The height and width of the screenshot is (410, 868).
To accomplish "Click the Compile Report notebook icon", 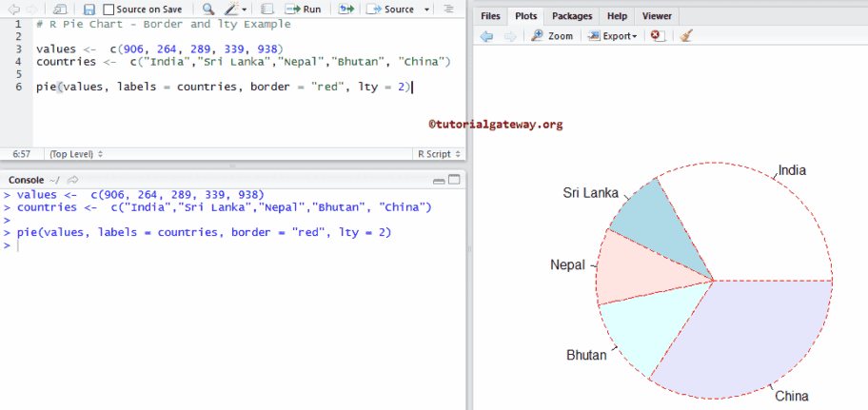I will (266, 9).
